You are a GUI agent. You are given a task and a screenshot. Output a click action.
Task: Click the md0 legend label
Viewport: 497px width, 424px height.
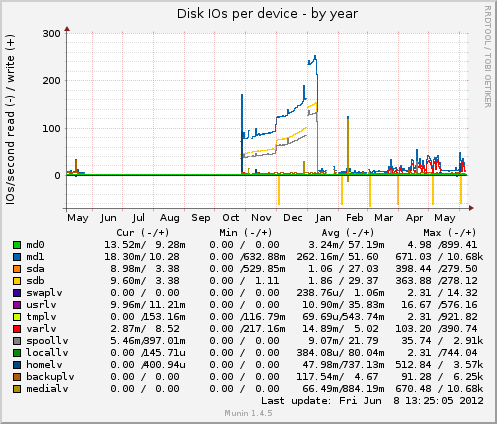(x=35, y=245)
